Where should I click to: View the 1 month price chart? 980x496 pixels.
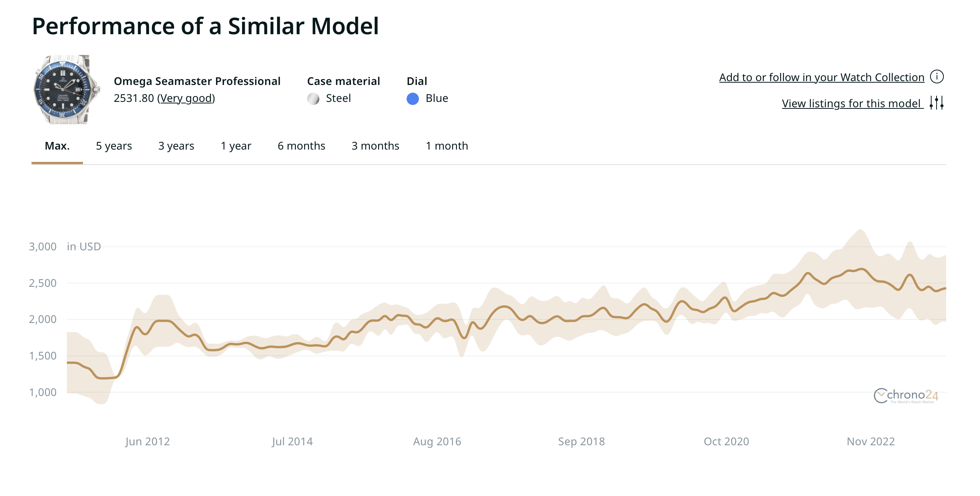pos(447,146)
